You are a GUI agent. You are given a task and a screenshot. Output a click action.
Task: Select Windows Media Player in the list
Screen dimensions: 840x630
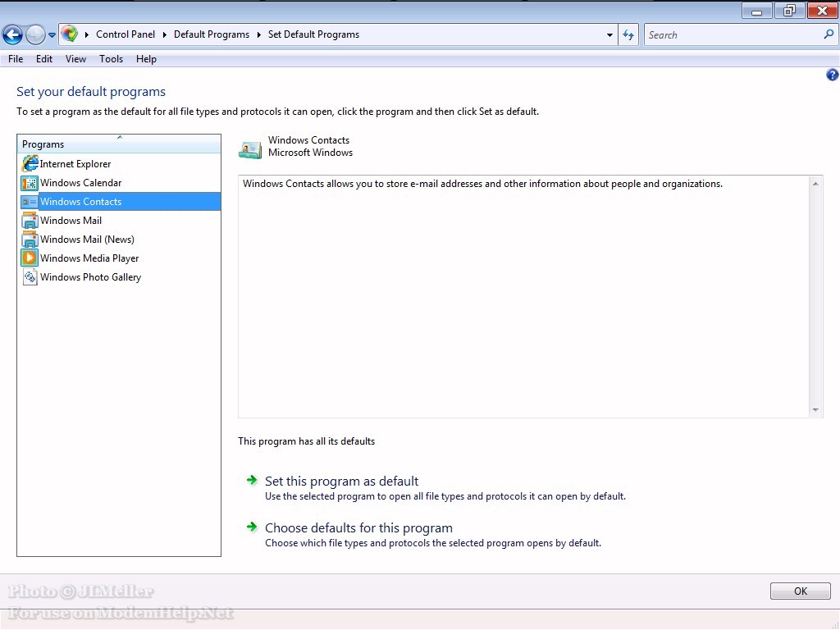click(119, 258)
